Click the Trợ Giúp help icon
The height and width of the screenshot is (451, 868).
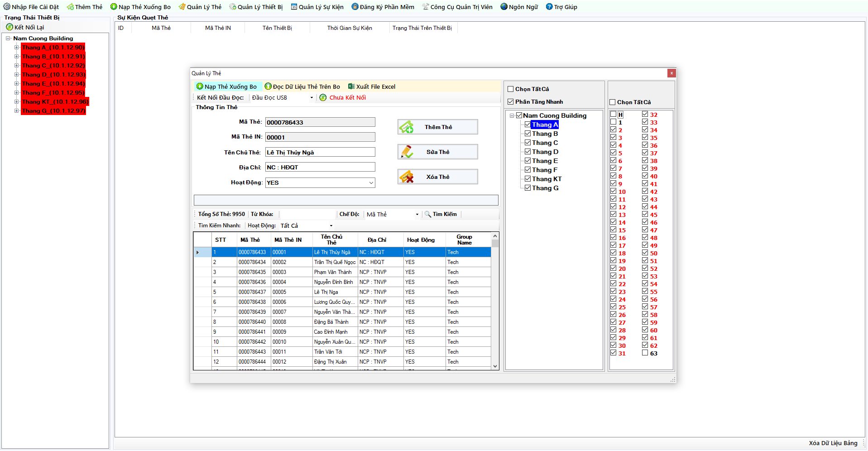tap(549, 7)
